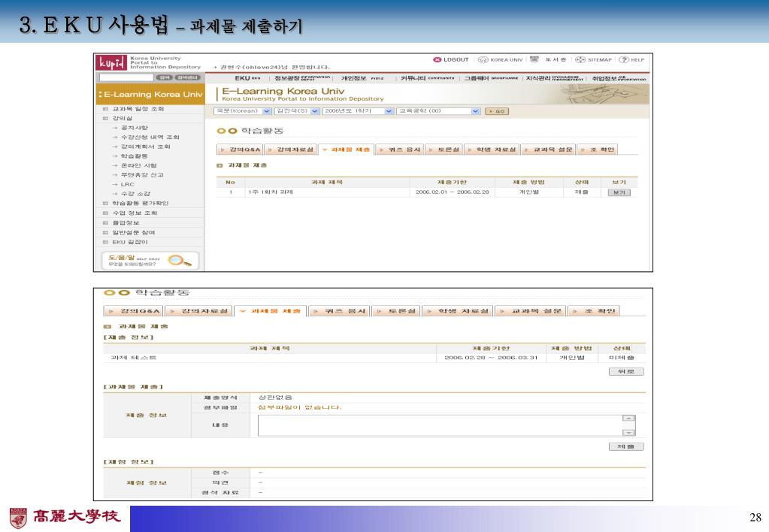Click the content text area scroll-down arrow

pyautogui.click(x=628, y=433)
